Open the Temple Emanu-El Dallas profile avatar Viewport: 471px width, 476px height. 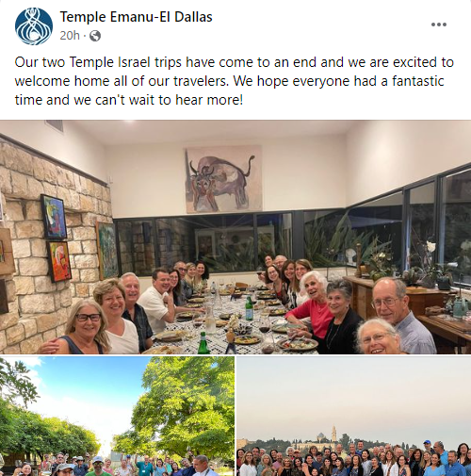pos(34,26)
